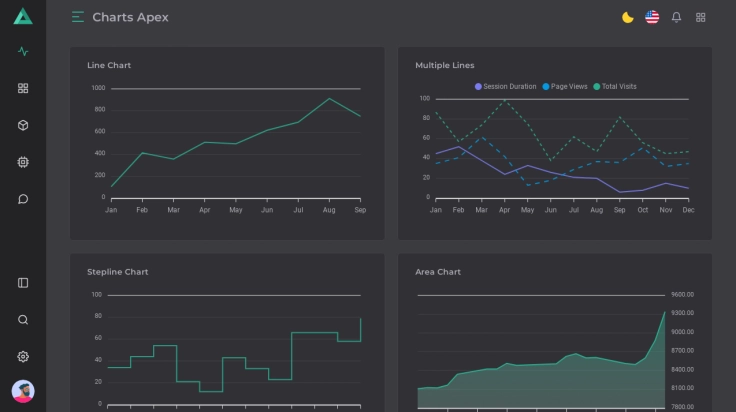Open search from the sidebar magnifier

(23, 320)
